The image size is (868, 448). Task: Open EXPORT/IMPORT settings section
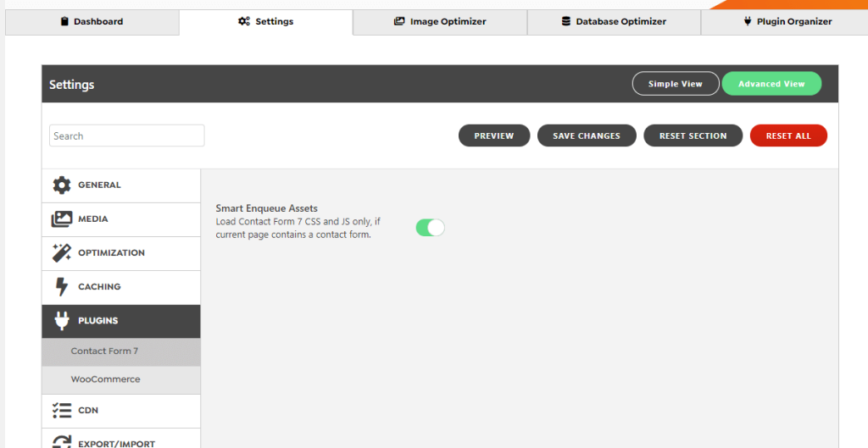(x=121, y=439)
